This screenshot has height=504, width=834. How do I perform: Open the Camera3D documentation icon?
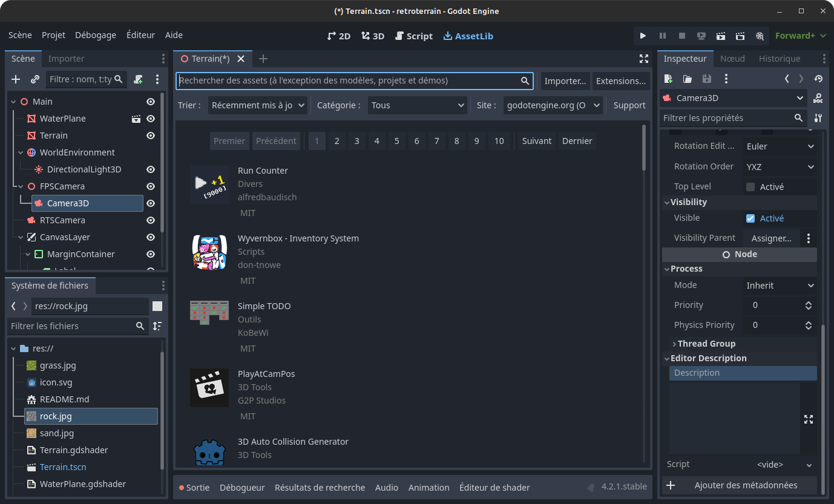click(818, 98)
